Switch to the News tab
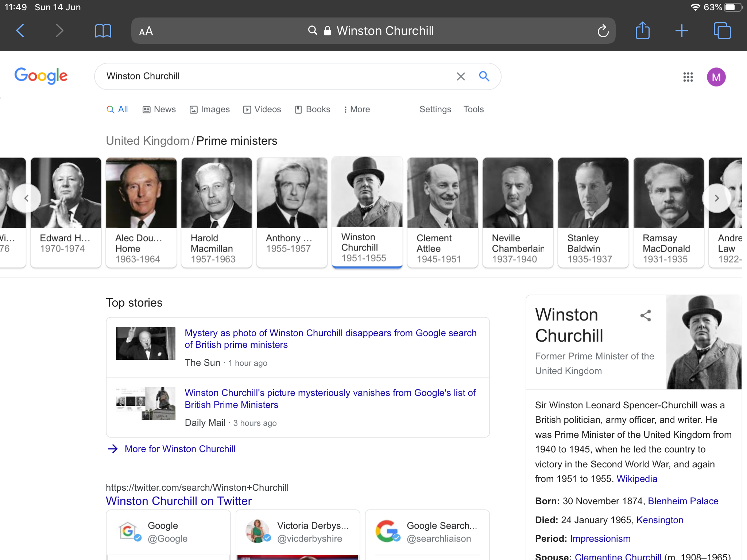Screen dimensions: 747x560 pyautogui.click(x=159, y=109)
